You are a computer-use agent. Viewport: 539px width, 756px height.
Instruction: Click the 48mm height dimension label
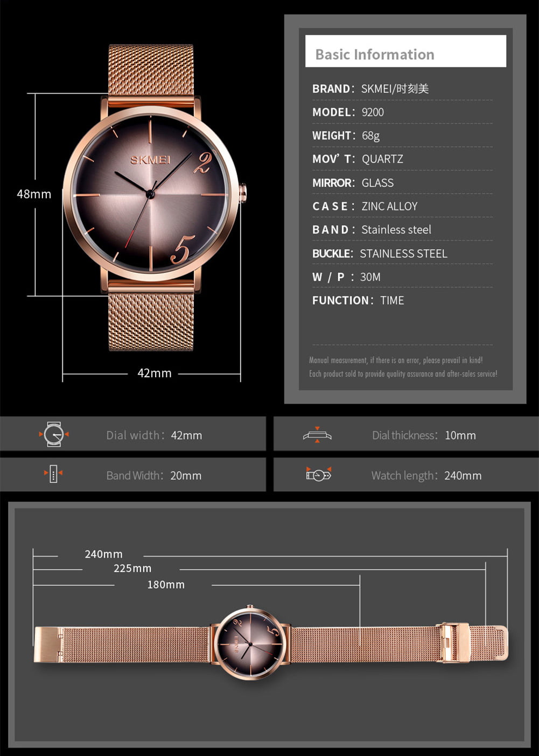click(34, 194)
